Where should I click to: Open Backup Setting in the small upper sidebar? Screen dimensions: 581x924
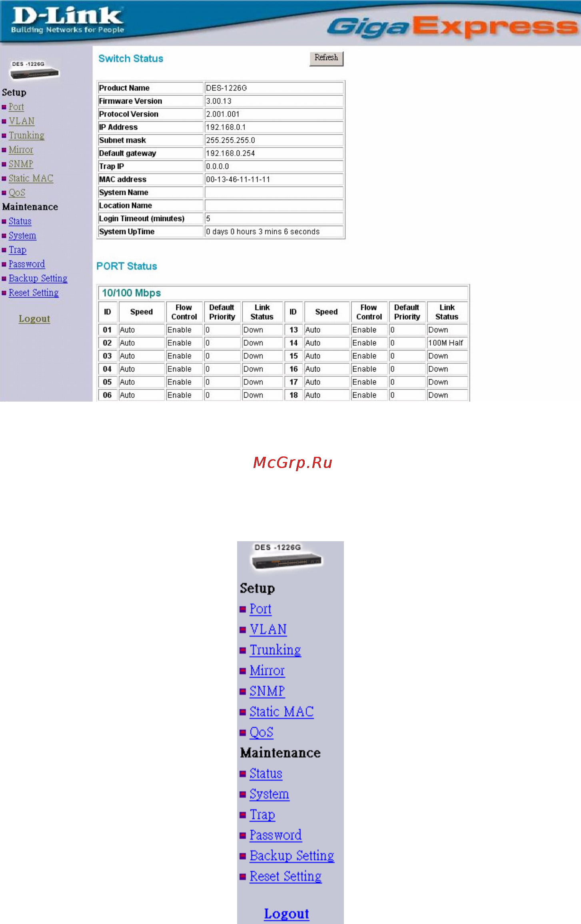click(38, 278)
